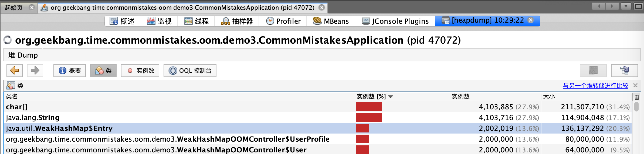
Task: Open the Profiler tab
Action: [283, 21]
